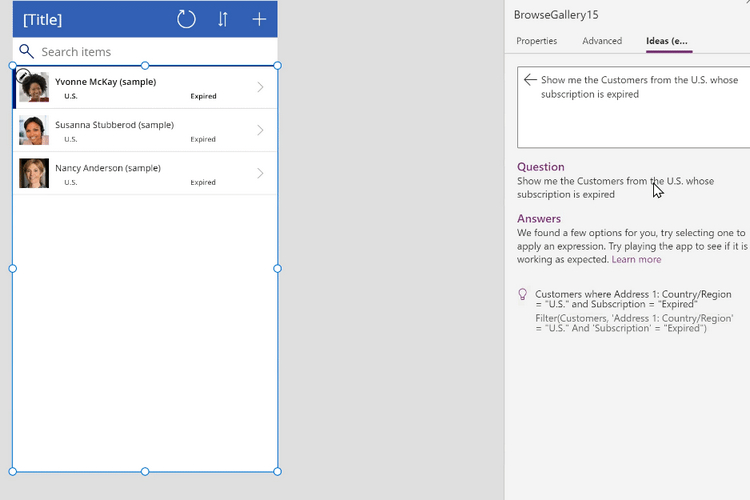Select the Ideas tab

[667, 41]
